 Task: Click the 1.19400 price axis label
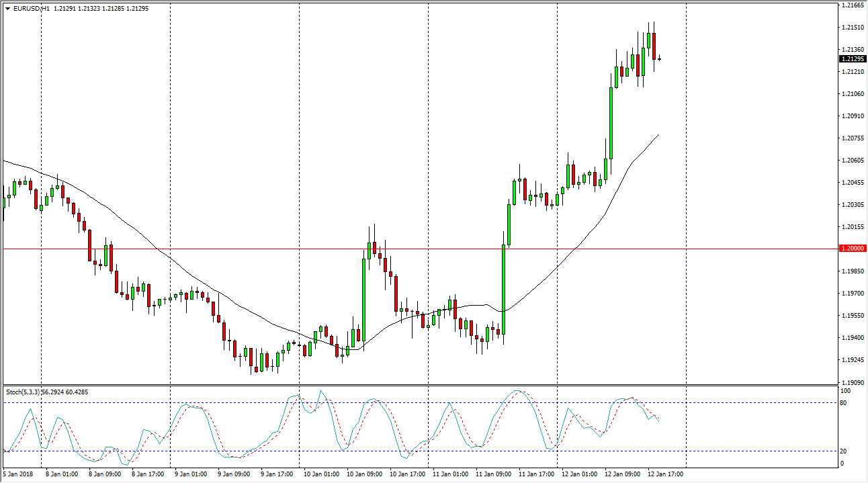pyautogui.click(x=853, y=337)
